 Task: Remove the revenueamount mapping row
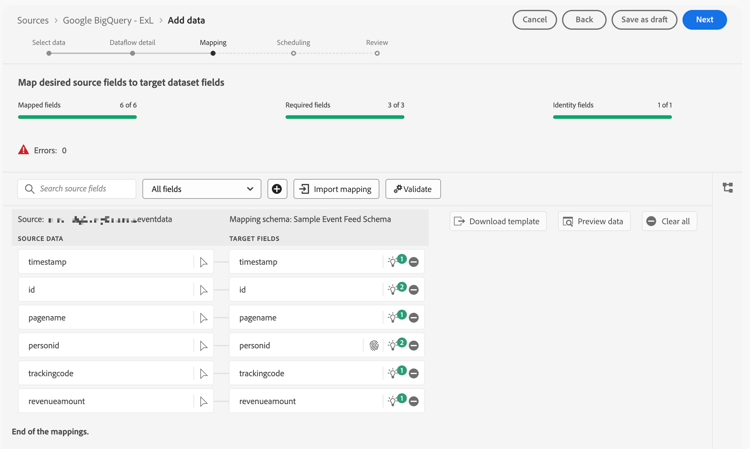414,401
